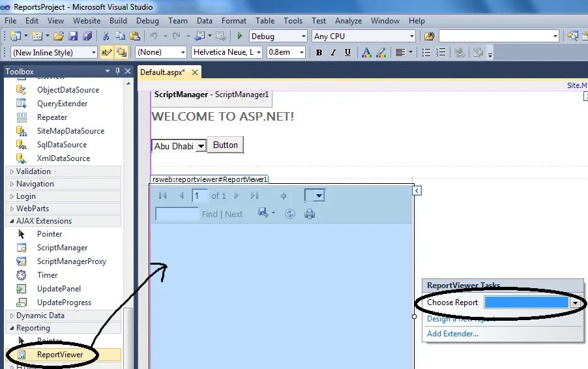Click the Open File folder icon

59,36
